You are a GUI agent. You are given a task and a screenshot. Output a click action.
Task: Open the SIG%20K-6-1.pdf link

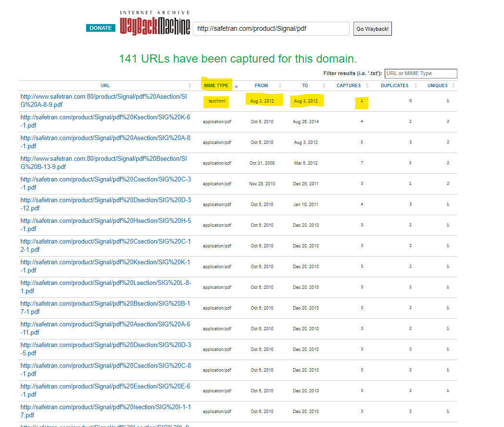click(x=105, y=121)
